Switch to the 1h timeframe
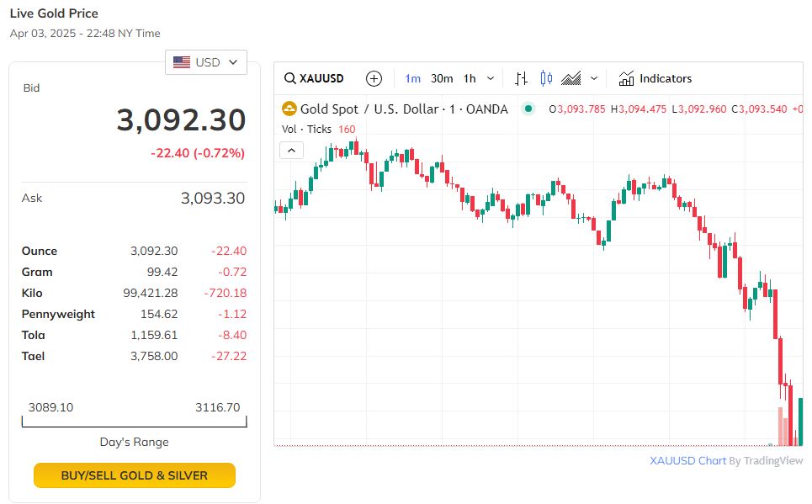This screenshot has height=504, width=812. pos(470,78)
